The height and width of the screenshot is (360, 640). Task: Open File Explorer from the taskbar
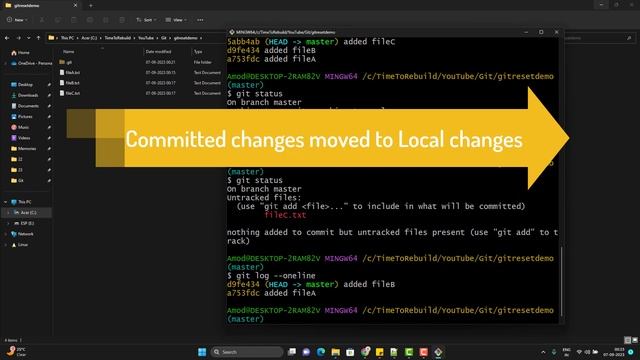click(336, 352)
